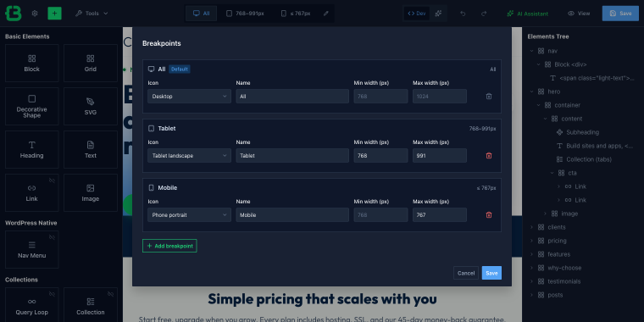Expand the pricing item in Elements Tree
Screen dimensions: 644x322
531,241
